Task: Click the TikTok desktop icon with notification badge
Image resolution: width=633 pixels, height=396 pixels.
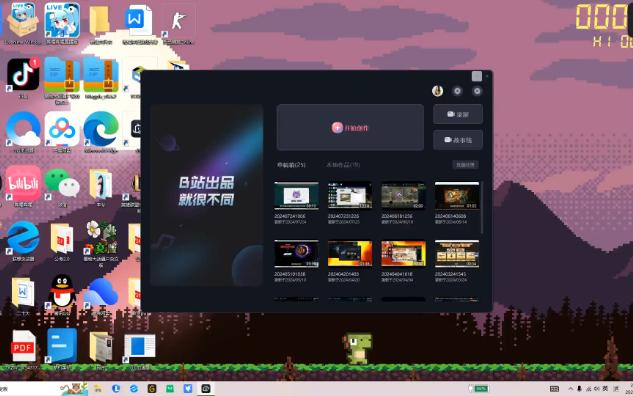Action: pos(23,75)
